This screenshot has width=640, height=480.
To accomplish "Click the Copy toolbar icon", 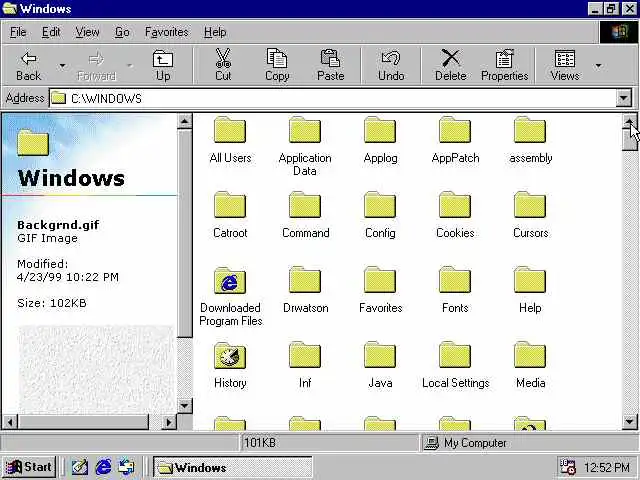I will pos(277,65).
